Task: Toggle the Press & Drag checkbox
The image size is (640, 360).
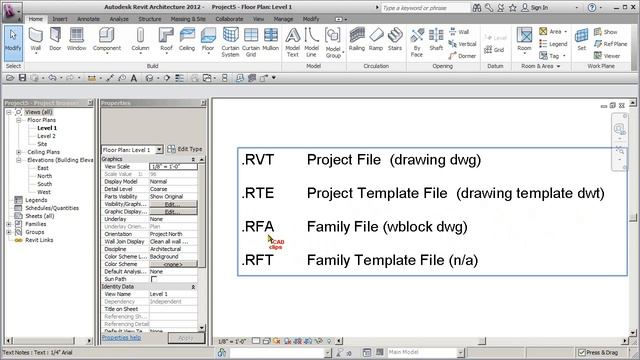Action: point(582,352)
